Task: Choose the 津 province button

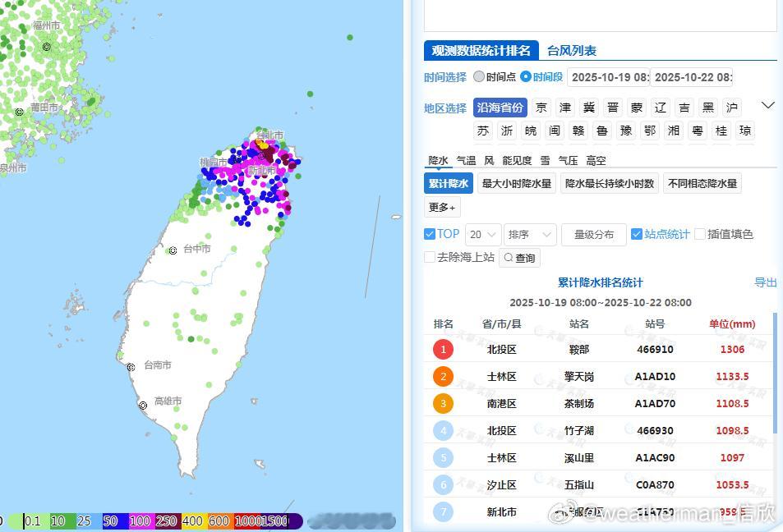Action: coord(565,108)
